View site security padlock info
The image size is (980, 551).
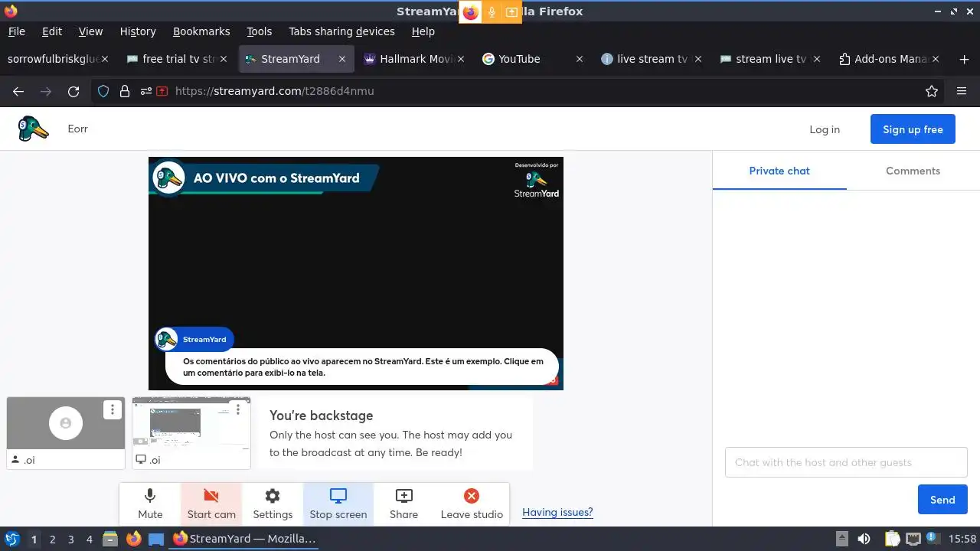pyautogui.click(x=124, y=91)
